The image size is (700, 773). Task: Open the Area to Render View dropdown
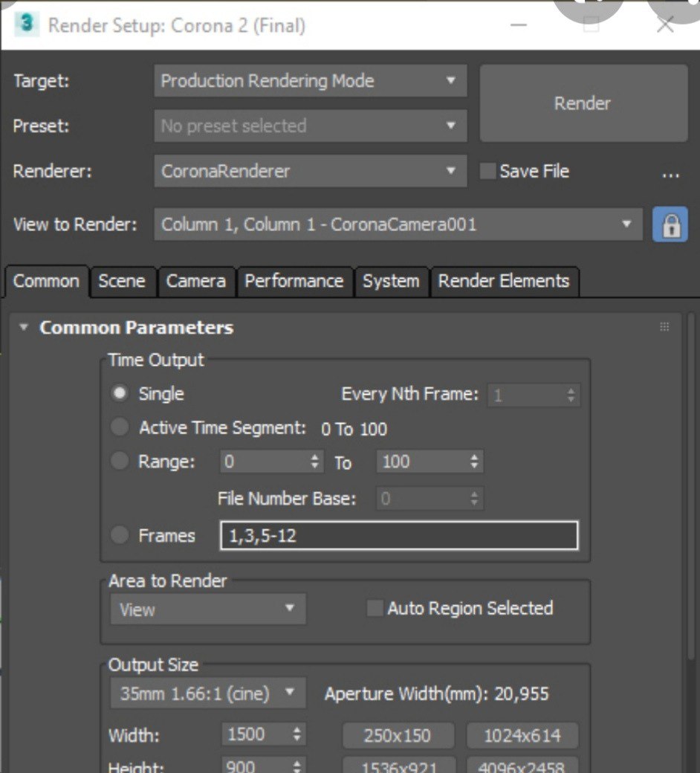(x=208, y=609)
